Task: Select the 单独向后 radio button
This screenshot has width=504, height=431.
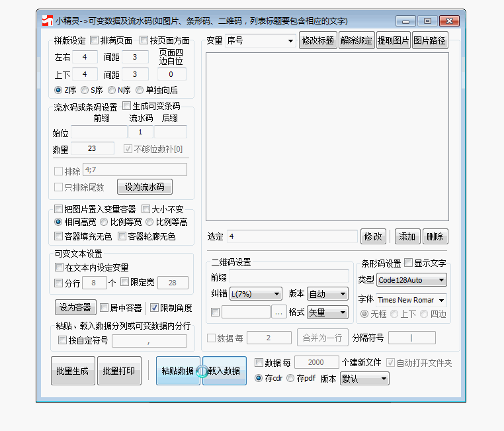Action: pyautogui.click(x=140, y=90)
